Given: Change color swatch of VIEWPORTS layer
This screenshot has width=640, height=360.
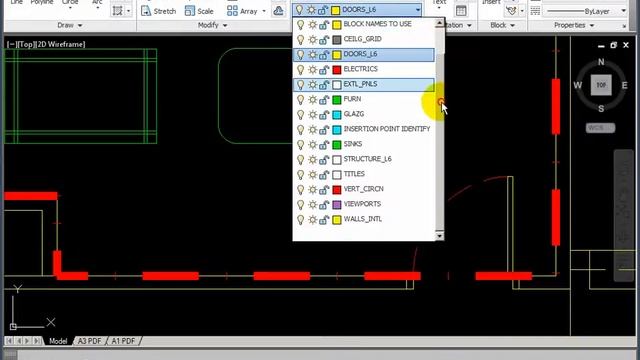Looking at the screenshot, I should click(x=337, y=204).
